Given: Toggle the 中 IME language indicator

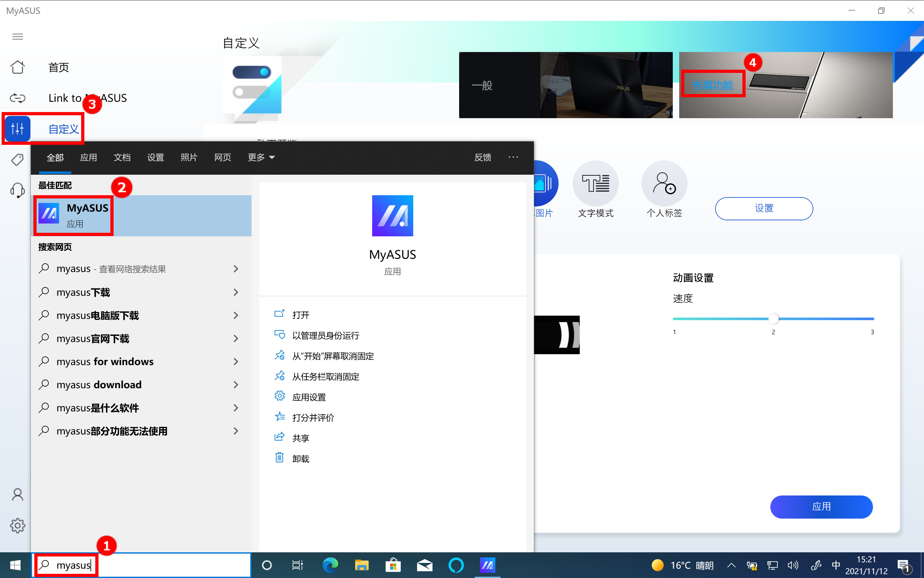Looking at the screenshot, I should pos(836,565).
